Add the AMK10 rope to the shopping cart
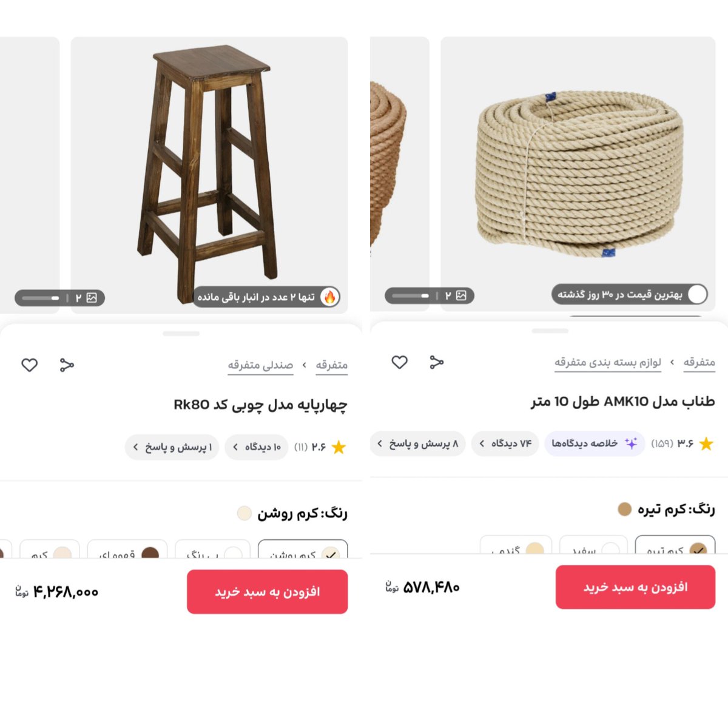This screenshot has height=728, width=728. (635, 587)
